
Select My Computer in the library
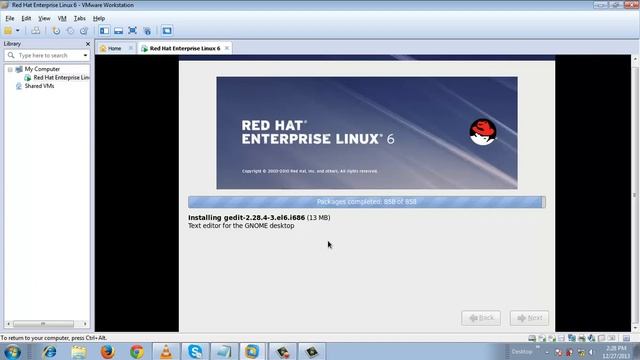[x=42, y=69]
